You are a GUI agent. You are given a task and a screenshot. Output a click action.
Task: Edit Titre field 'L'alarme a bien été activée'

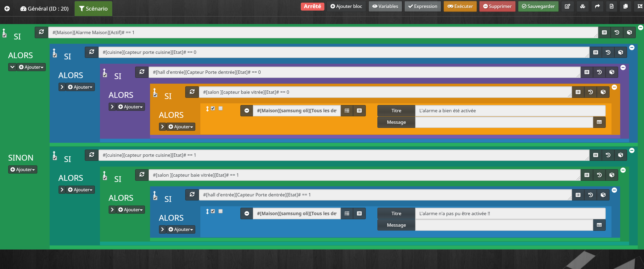(510, 111)
